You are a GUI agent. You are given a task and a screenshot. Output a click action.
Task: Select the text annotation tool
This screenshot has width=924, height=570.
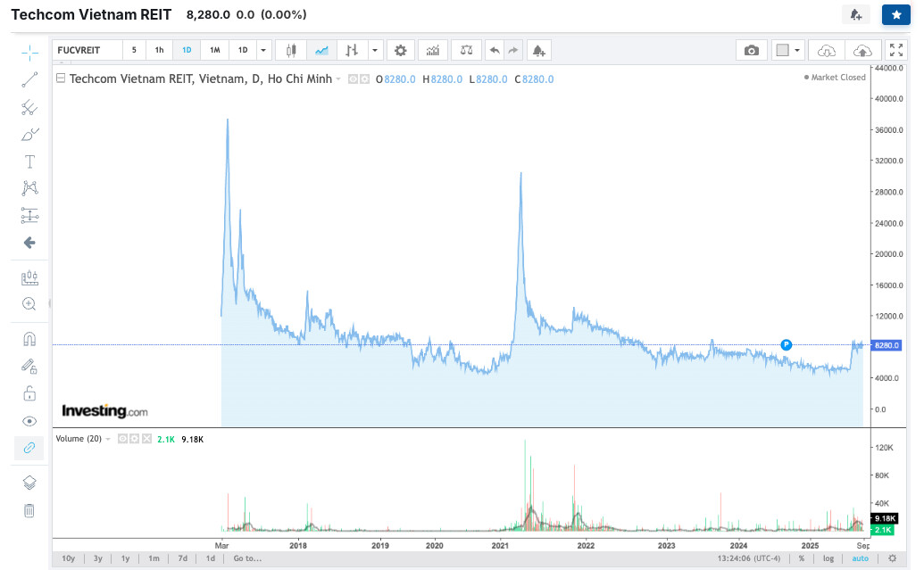click(x=29, y=162)
